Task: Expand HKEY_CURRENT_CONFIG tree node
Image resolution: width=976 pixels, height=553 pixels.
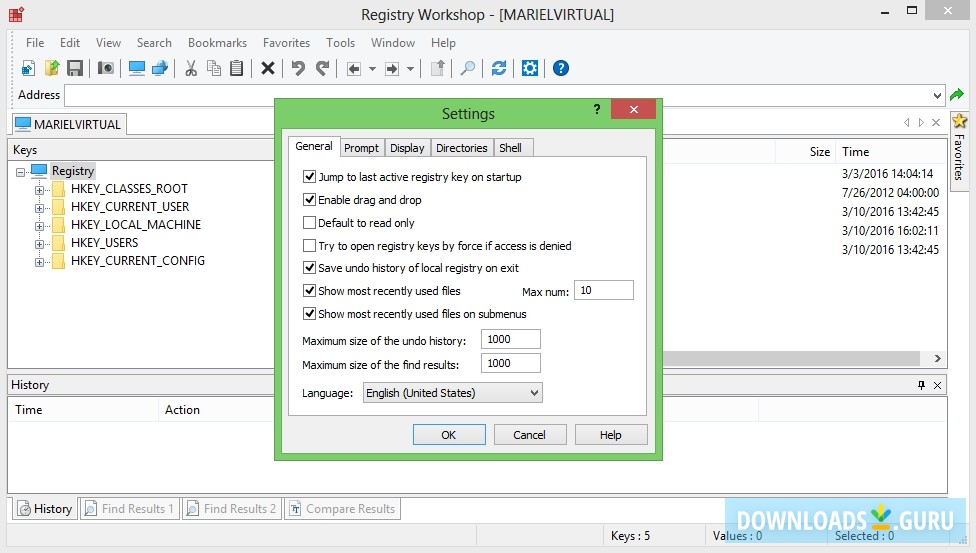Action: tap(39, 262)
